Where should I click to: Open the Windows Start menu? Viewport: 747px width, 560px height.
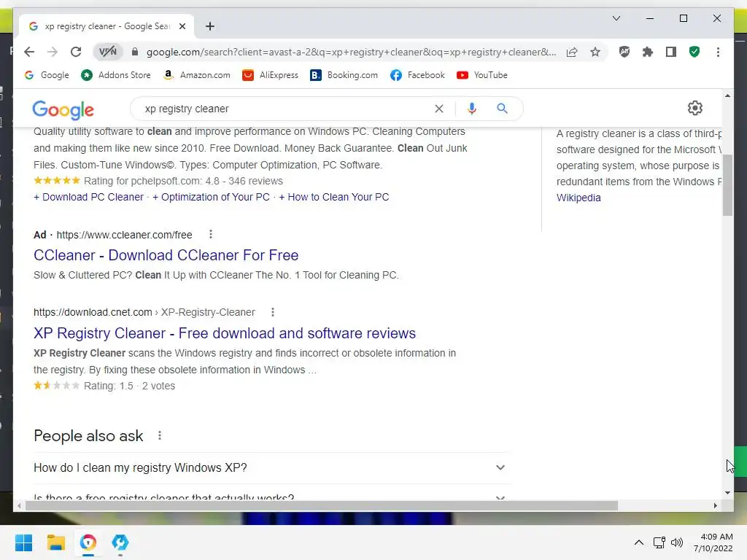pyautogui.click(x=24, y=542)
